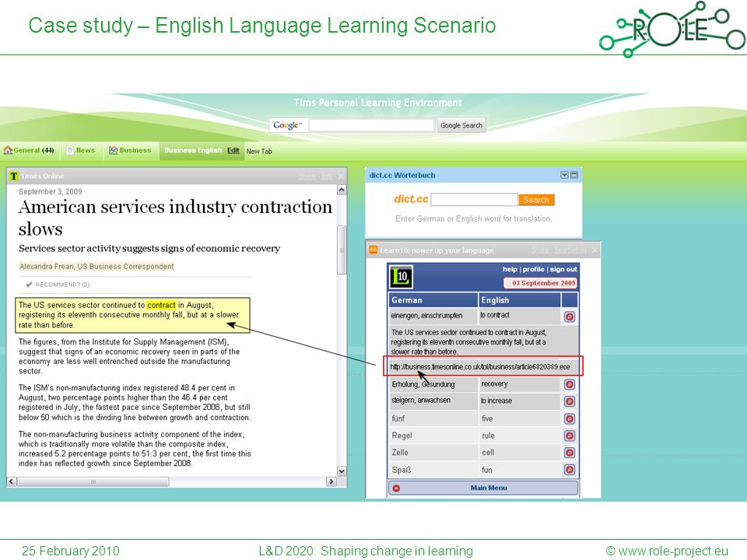Click the Main Menu button in Learn10
Image resolution: width=747 pixels, height=560 pixels.
click(483, 488)
